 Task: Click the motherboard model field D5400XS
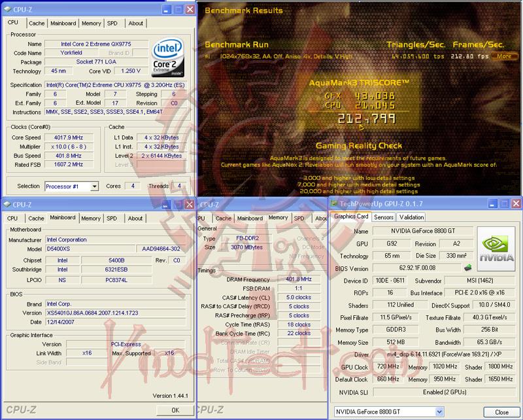[x=90, y=249]
